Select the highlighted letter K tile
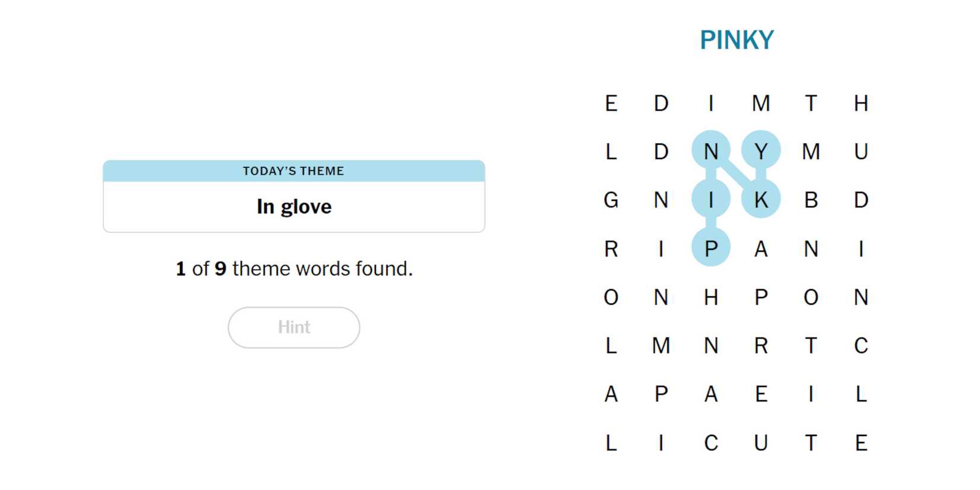This screenshot has width=980, height=490. 761,200
